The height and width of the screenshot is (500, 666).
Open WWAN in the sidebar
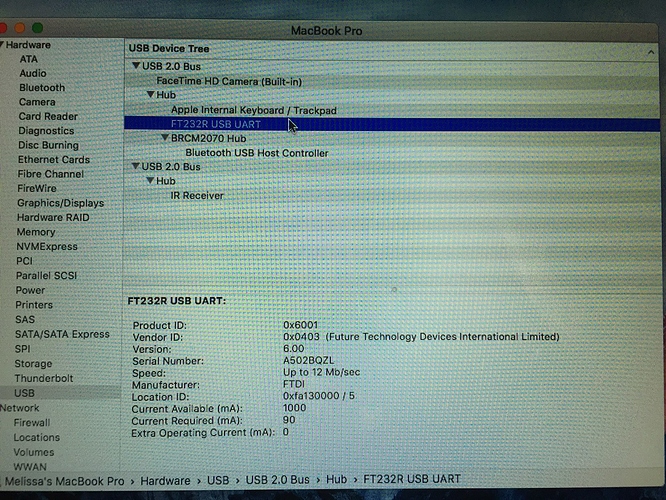click(29, 466)
